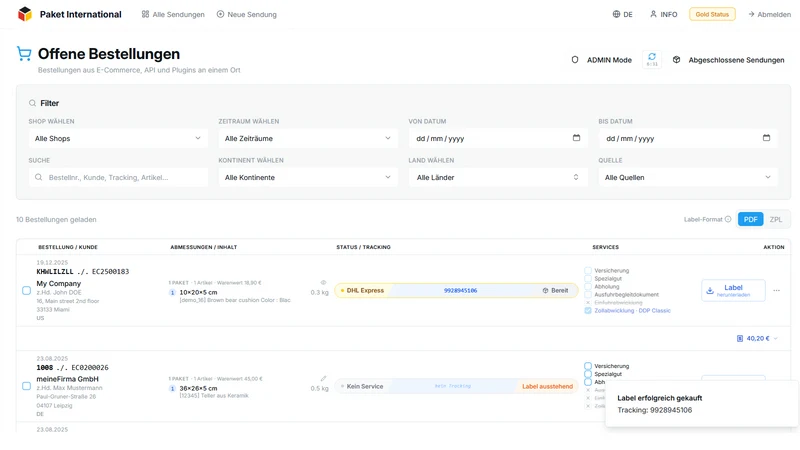The height and width of the screenshot is (450, 800).
Task: Click the Label erfolgreich gekauft notification
Action: click(x=702, y=404)
